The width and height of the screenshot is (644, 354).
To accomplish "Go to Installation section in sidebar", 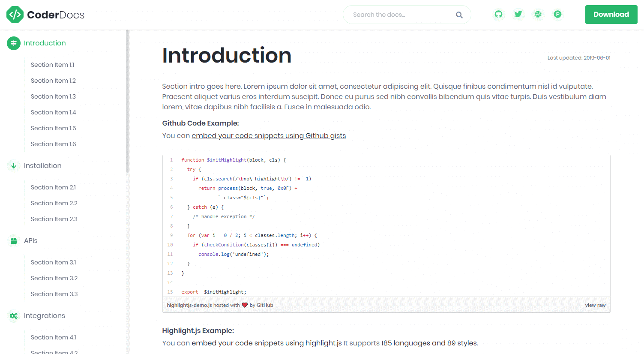I will pos(42,166).
